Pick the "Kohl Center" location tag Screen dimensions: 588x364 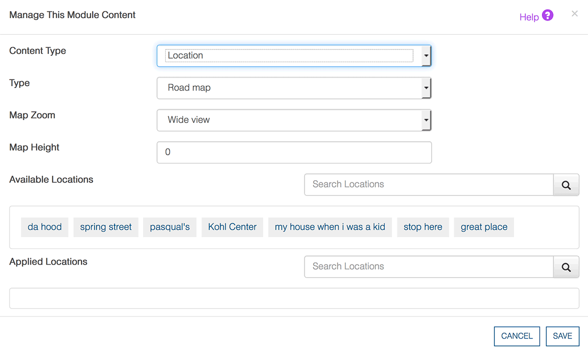point(232,227)
